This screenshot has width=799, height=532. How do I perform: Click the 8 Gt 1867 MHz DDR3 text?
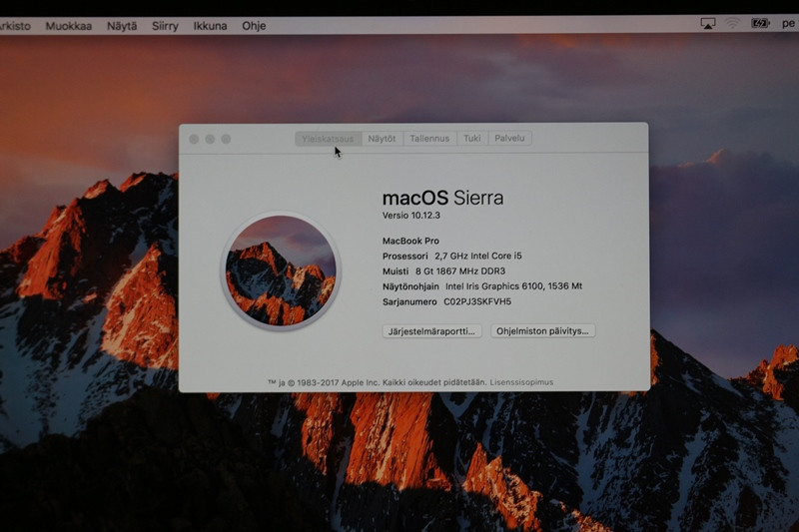460,270
